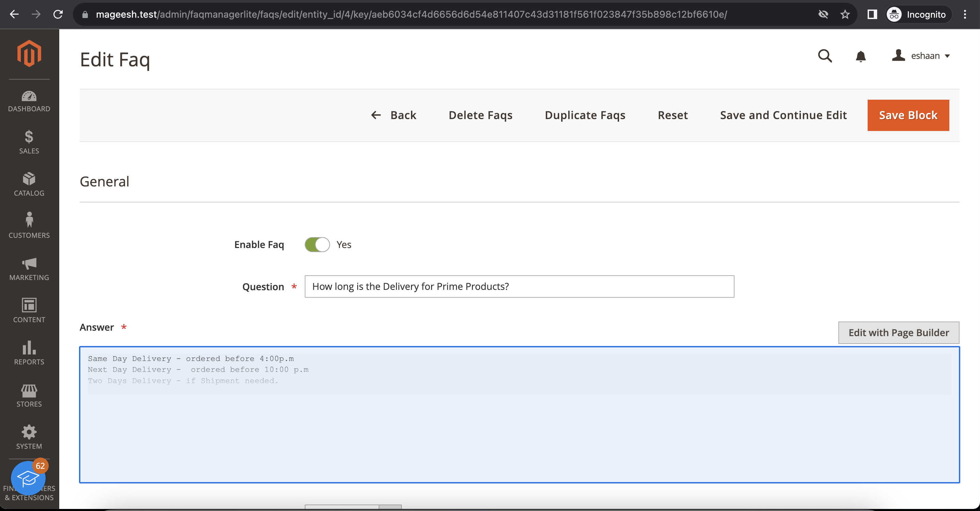
Task: Click the browser back arrow
Action: (14, 14)
